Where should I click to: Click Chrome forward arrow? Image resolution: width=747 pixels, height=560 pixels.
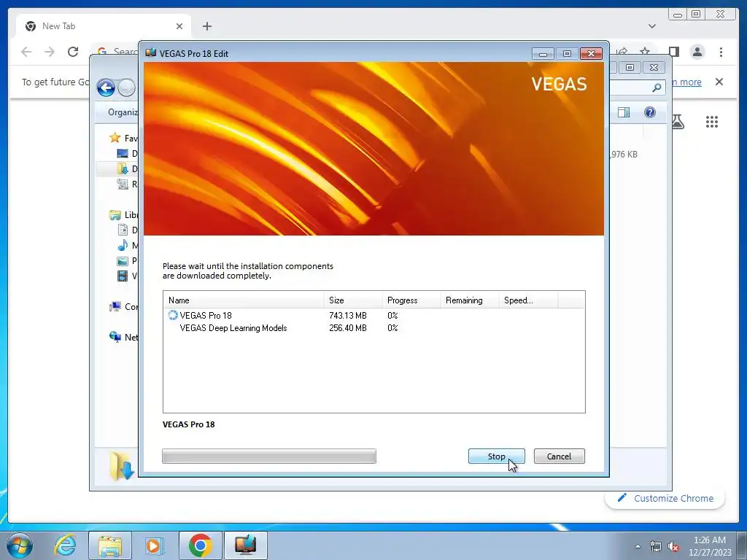click(50, 52)
